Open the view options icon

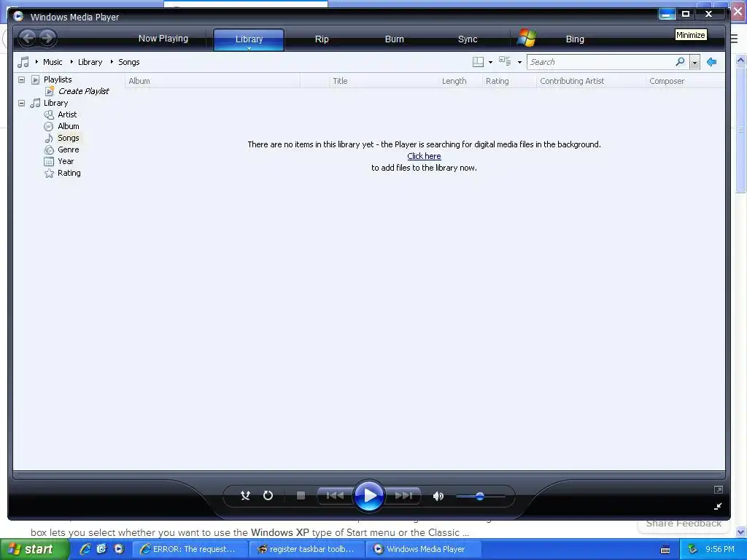(505, 61)
